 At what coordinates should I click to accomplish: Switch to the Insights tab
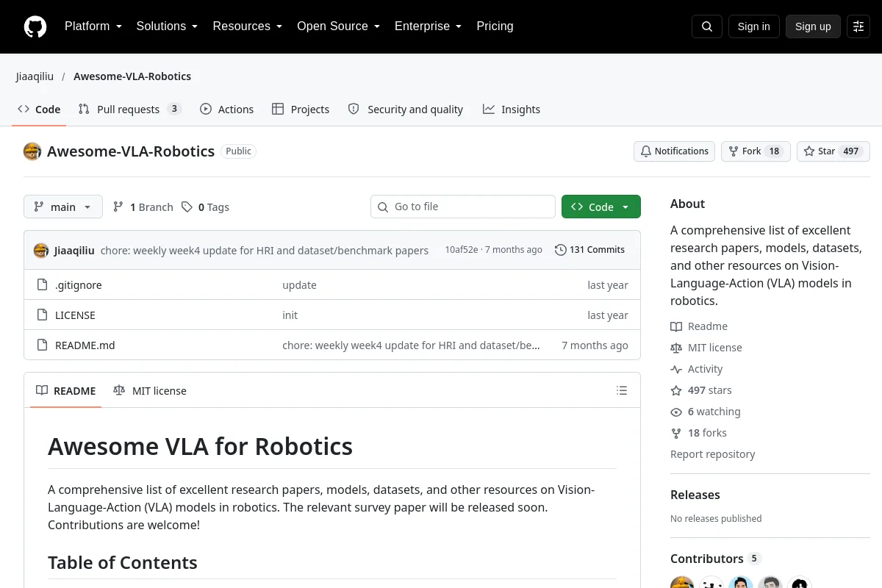pos(512,110)
